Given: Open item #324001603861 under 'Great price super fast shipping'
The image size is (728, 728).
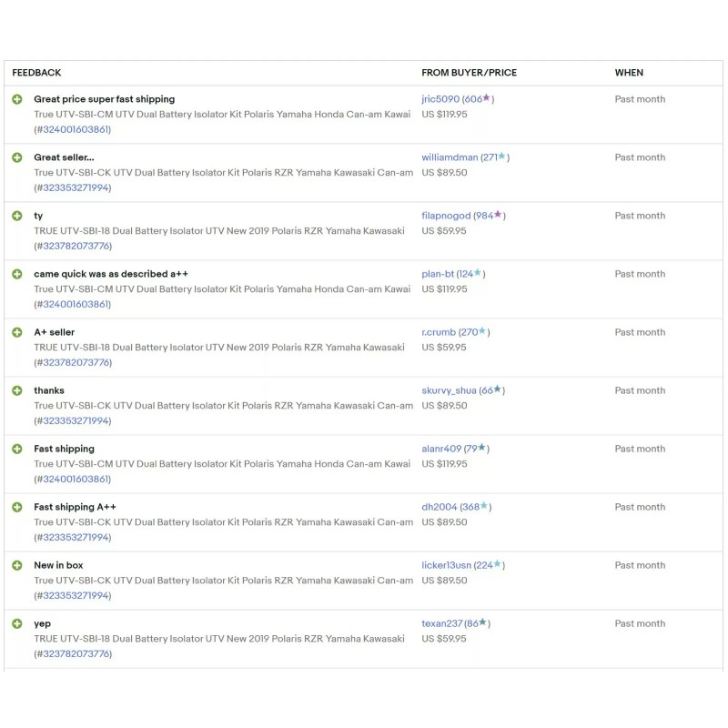Looking at the screenshot, I should coord(76,129).
